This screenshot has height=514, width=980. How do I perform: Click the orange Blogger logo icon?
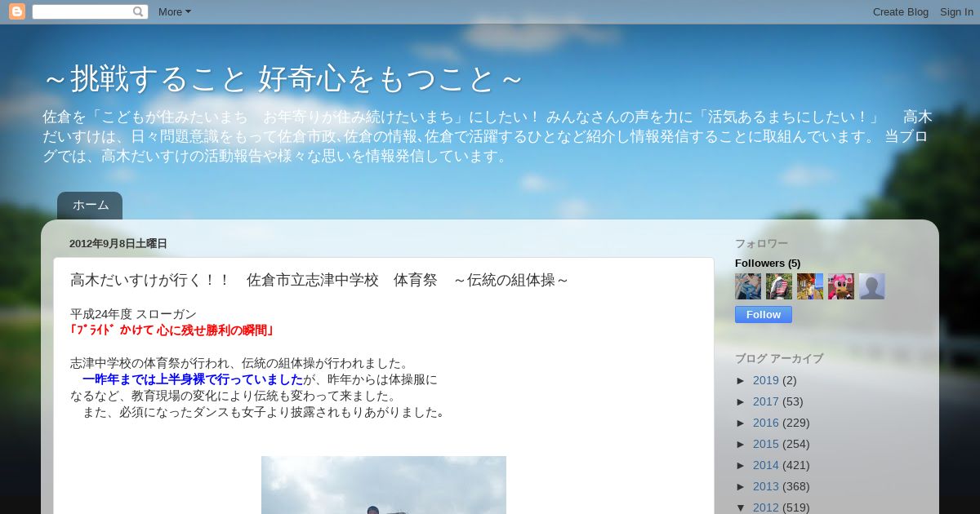[x=17, y=11]
